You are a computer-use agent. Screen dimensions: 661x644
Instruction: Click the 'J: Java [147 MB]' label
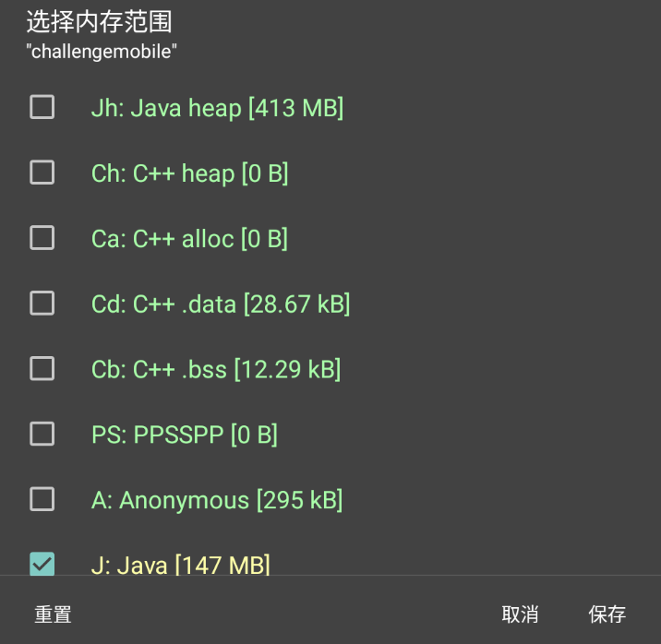coord(180,565)
